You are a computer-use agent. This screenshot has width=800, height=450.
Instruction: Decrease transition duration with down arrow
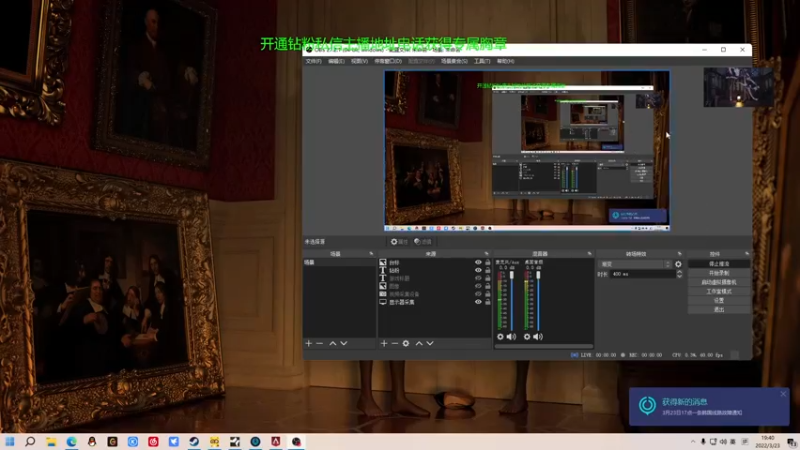point(679,276)
